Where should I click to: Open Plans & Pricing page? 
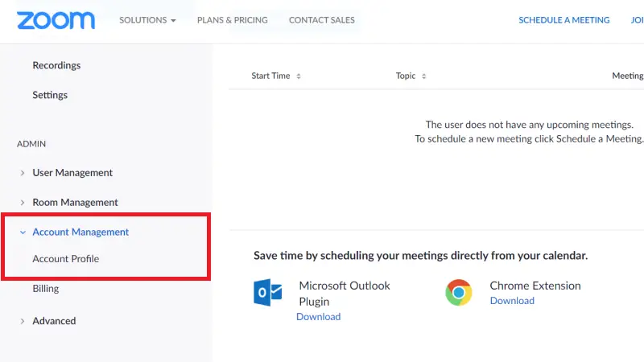coord(233,20)
